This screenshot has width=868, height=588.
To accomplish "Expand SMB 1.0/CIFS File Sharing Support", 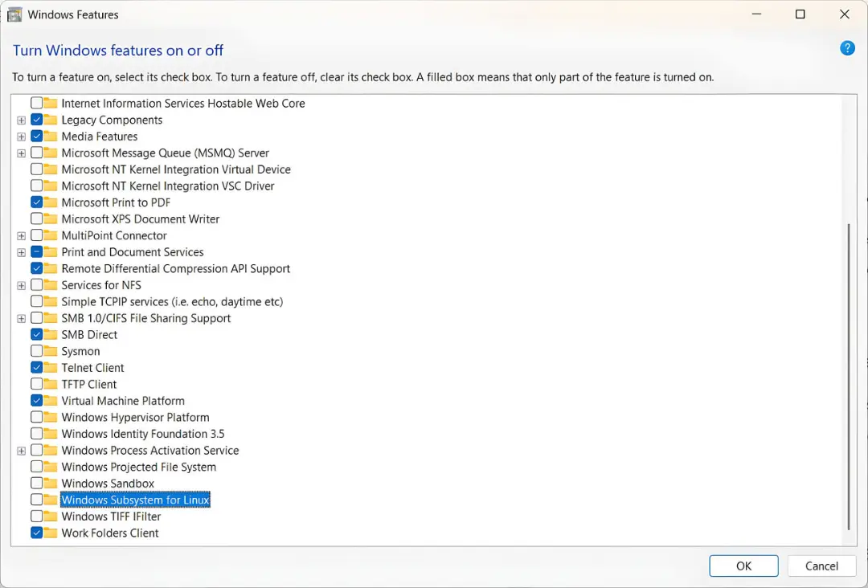I will (21, 319).
